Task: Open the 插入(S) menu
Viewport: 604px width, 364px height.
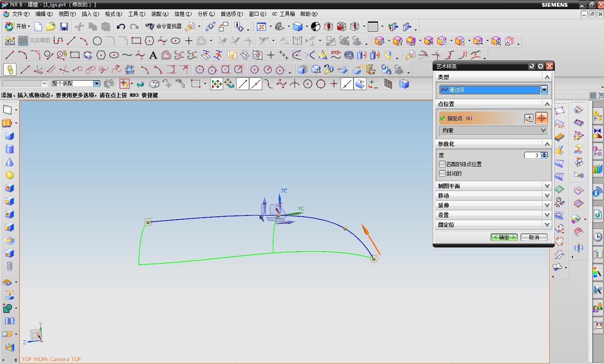Action: pyautogui.click(x=90, y=14)
